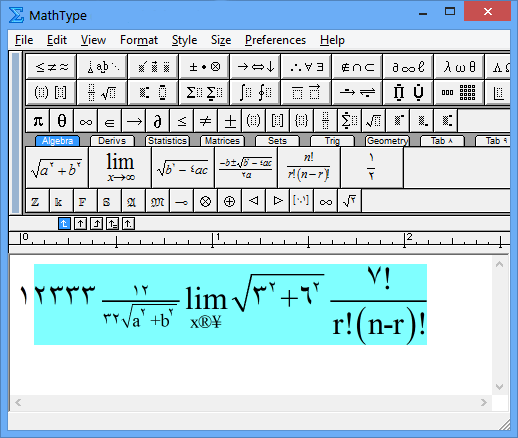Viewport: 518px width, 438px height.
Task: Open the underbar and overbar templates palette
Action: click(x=306, y=92)
